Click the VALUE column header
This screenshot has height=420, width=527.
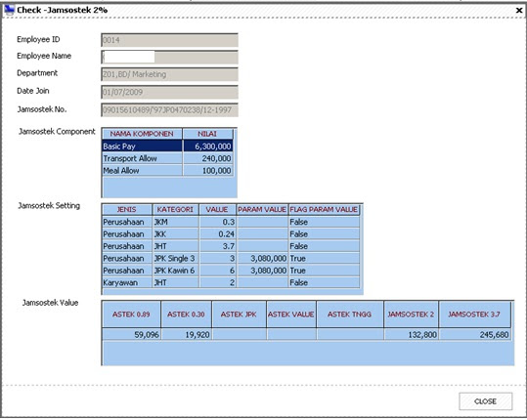pyautogui.click(x=217, y=209)
